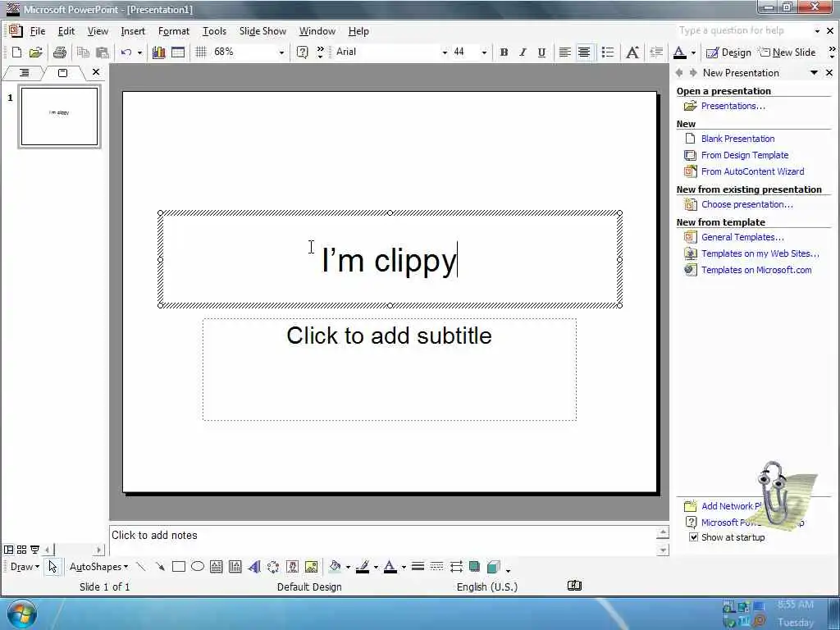Image resolution: width=840 pixels, height=630 pixels.
Task: Click the Insert Clip Art icon
Action: 292,567
